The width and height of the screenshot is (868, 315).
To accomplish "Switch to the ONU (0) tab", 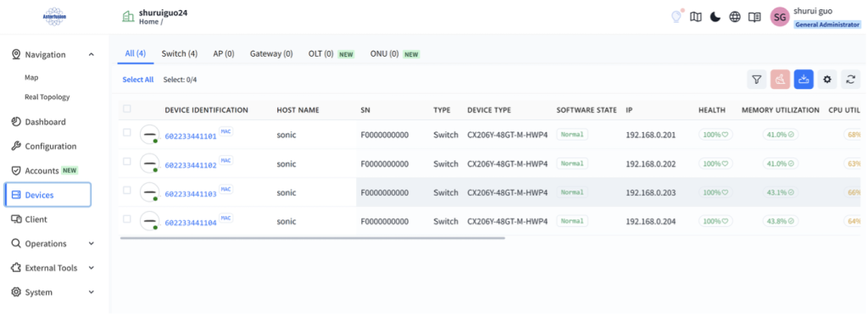I will 395,53.
